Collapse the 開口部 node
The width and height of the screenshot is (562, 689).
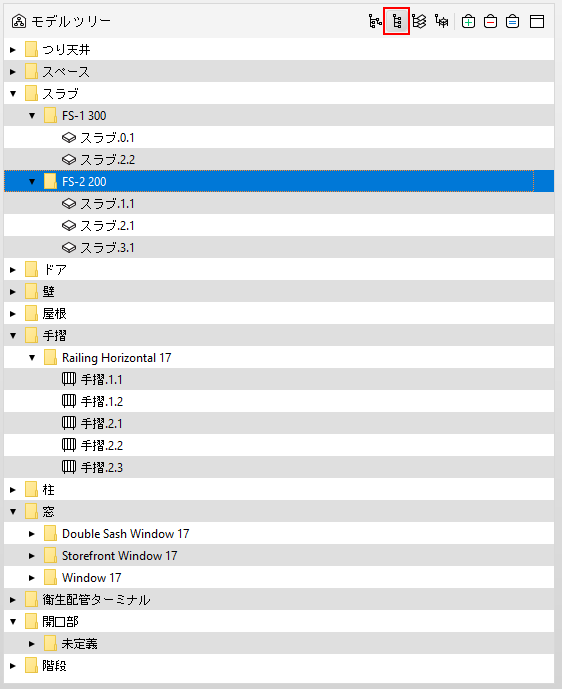coord(13,622)
